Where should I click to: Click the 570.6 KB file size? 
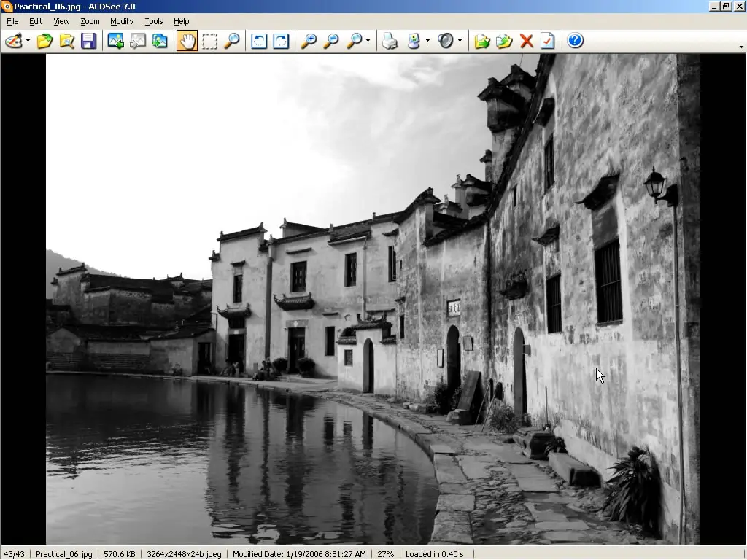pyautogui.click(x=119, y=554)
